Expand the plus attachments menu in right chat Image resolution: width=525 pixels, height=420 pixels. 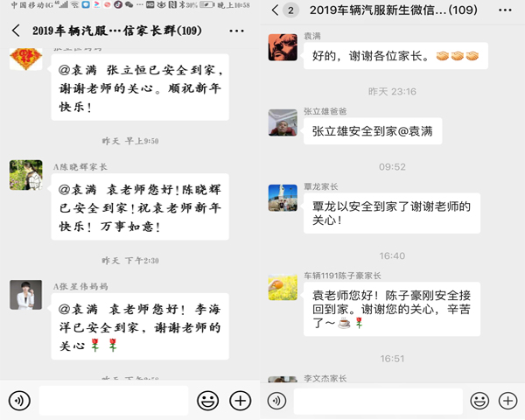point(507,400)
